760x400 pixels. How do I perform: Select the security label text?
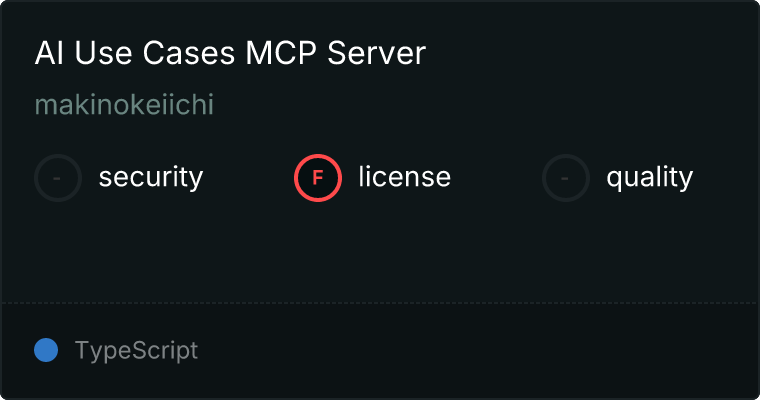151,177
